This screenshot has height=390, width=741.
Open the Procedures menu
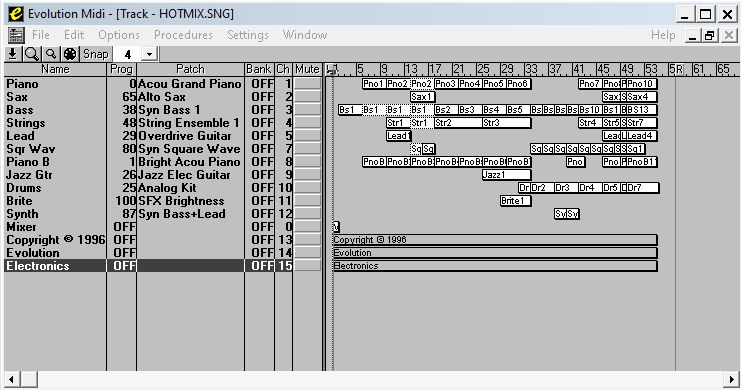[x=183, y=35]
